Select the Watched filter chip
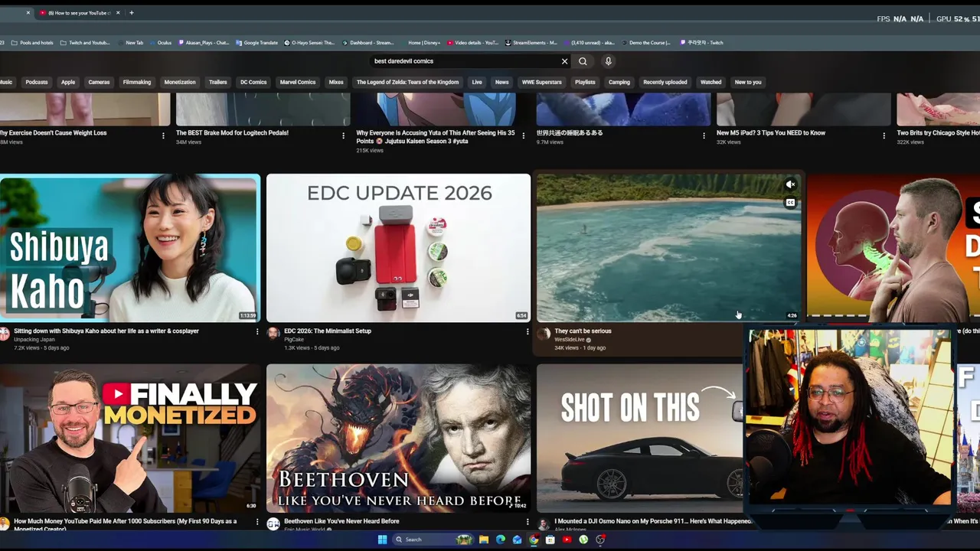Viewport: 980px width, 551px height. (711, 82)
